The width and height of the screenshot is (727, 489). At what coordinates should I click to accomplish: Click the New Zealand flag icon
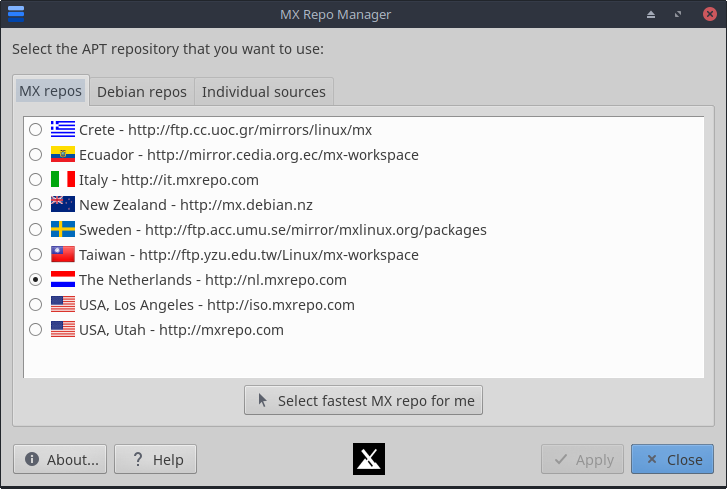point(63,204)
